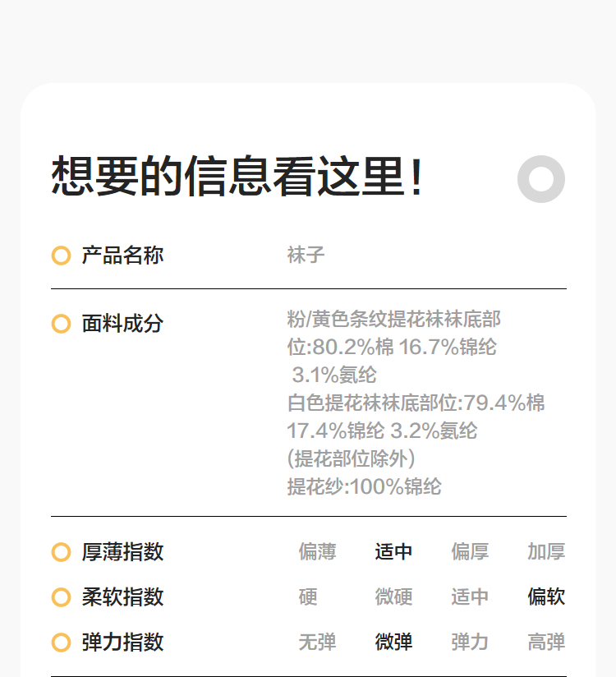Click the 提花纱:100%锦纶 text line
The height and width of the screenshot is (677, 616).
tap(364, 487)
